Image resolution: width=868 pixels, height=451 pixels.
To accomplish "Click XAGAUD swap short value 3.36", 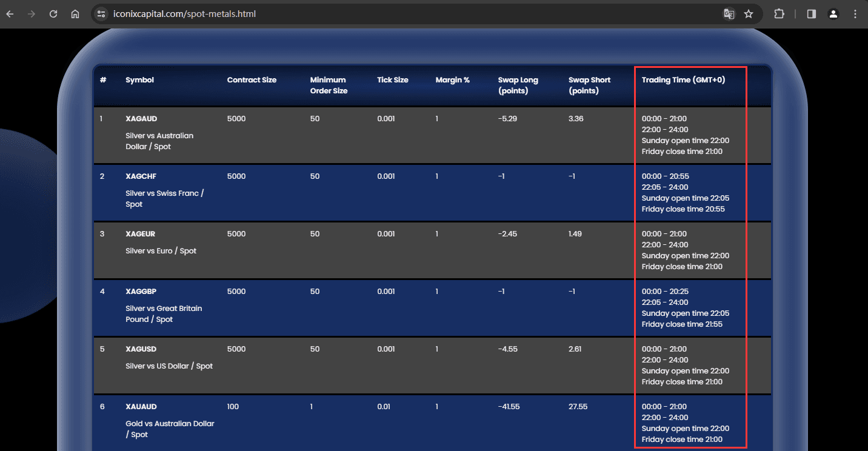I will 576,119.
